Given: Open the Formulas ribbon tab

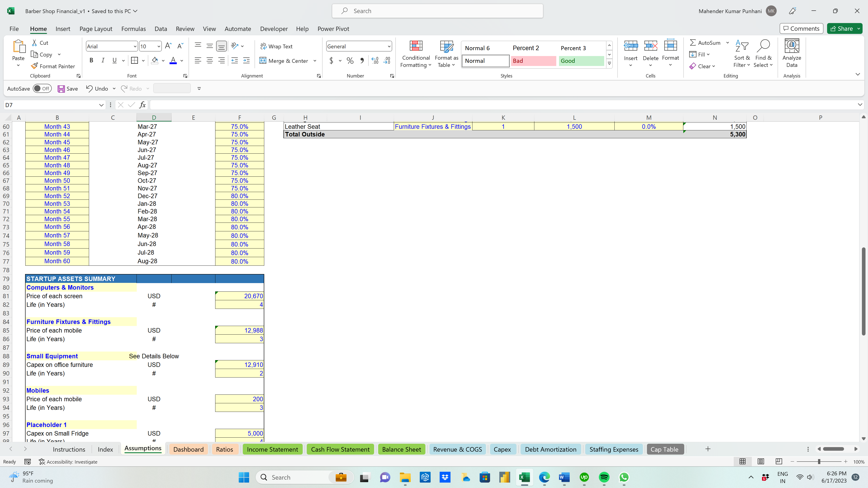Looking at the screenshot, I should click(133, 29).
